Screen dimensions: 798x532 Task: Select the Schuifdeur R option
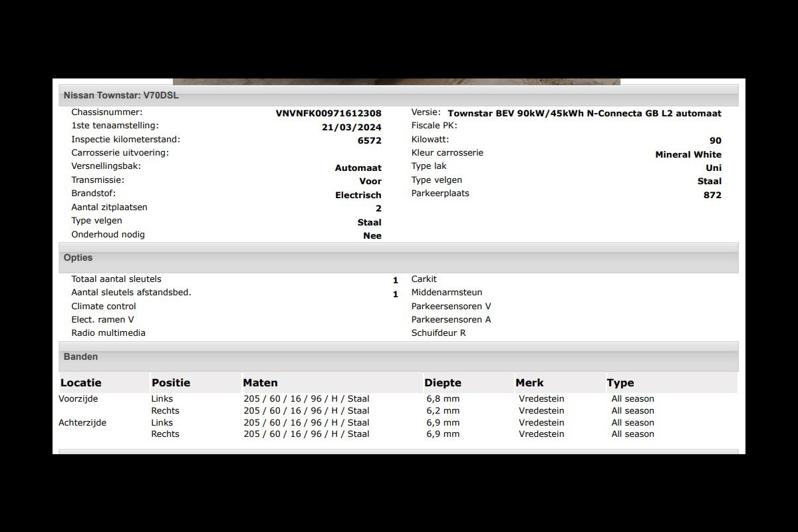(x=438, y=332)
